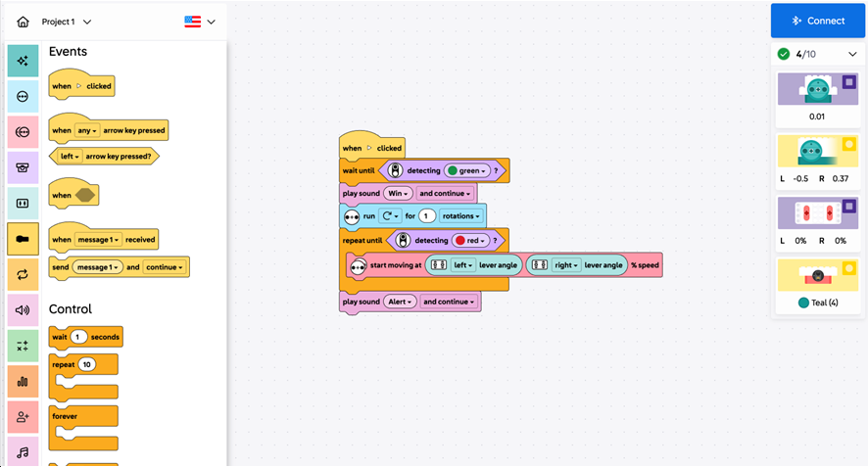Screen dimensions: 868x467
Task: Open the Operators math category
Action: pos(23,346)
